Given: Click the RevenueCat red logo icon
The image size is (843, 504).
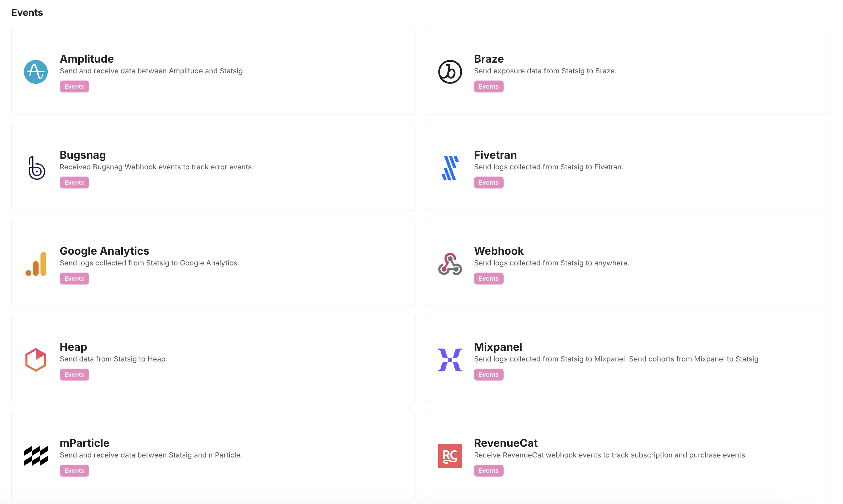Looking at the screenshot, I should click(x=450, y=456).
